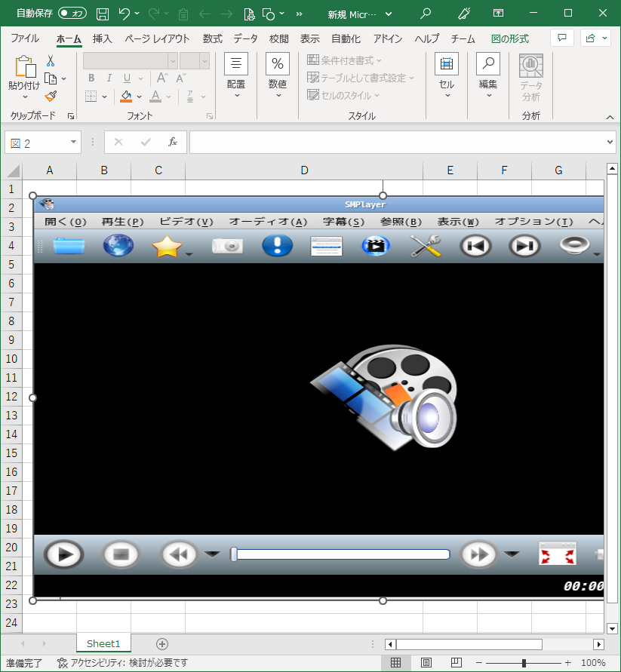Select all cells with corner triangle
621x672 pixels.
(13, 170)
